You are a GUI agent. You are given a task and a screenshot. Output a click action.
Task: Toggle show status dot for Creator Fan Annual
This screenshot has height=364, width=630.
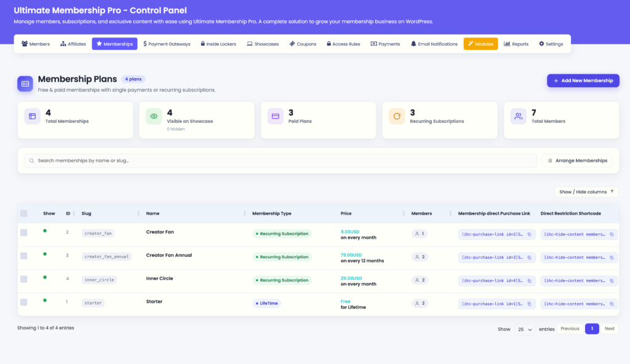click(45, 254)
